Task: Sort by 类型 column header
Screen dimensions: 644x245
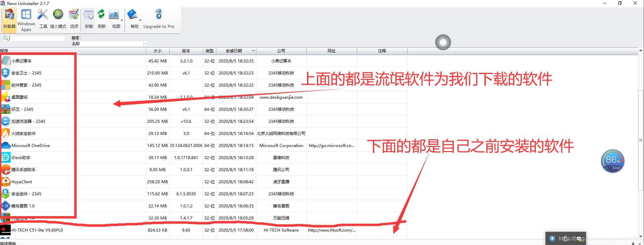Action: (209, 51)
